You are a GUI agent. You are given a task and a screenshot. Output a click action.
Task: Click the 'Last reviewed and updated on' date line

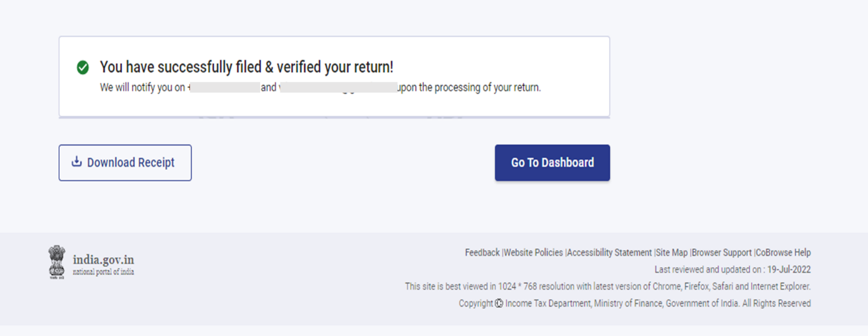pyautogui.click(x=732, y=270)
